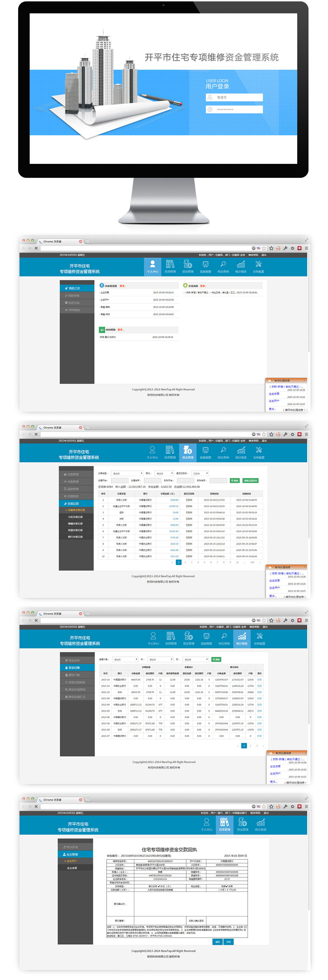The width and height of the screenshot is (328, 980).
Task: Click 打印 button below the payment receipt
Action: tap(228, 942)
